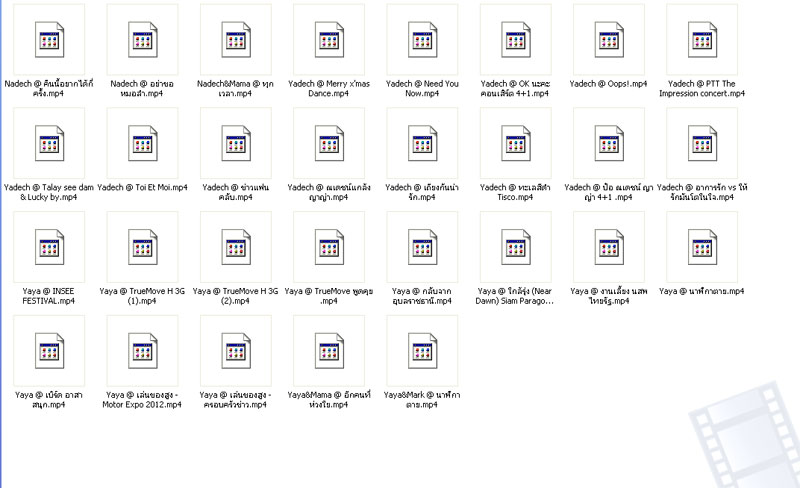
Task: Click the Yadech 4+1 .mp4 icon in second row
Action: 609,143
